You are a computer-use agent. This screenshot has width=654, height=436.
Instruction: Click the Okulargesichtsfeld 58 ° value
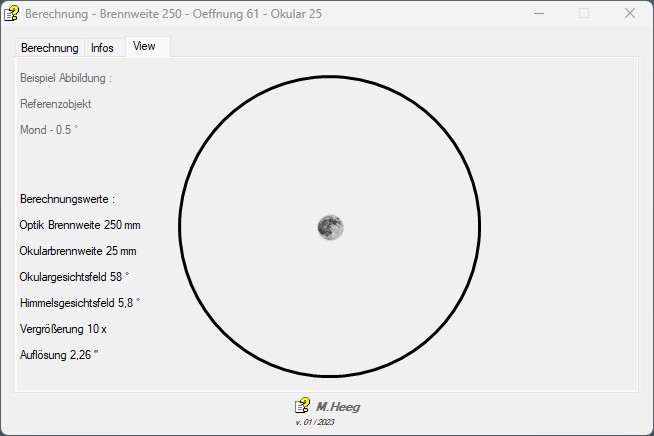pos(74,277)
